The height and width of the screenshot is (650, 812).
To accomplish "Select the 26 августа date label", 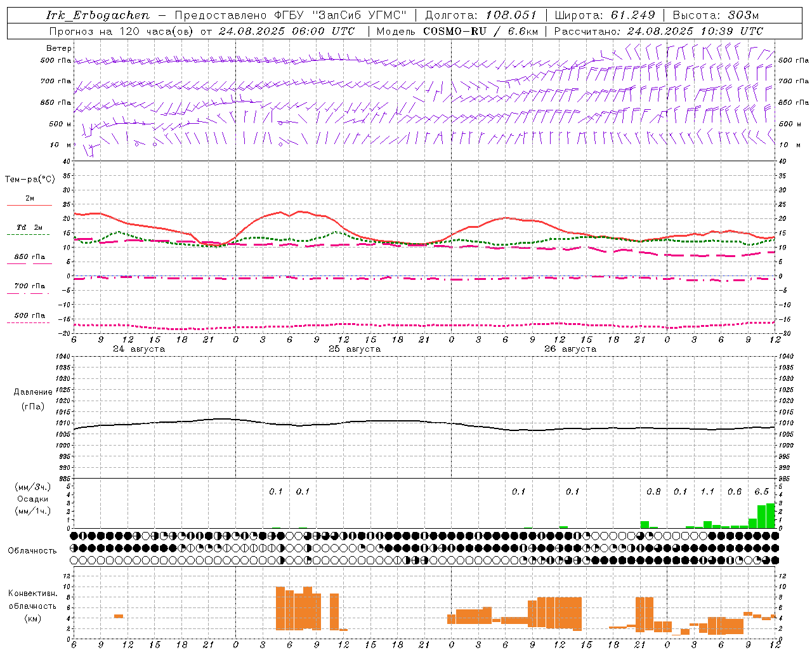I will pos(570,349).
